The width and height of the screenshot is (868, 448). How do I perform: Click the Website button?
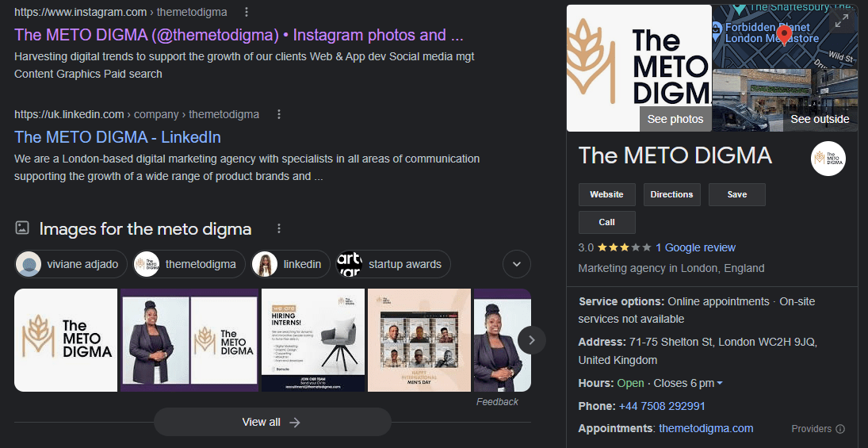pyautogui.click(x=606, y=194)
